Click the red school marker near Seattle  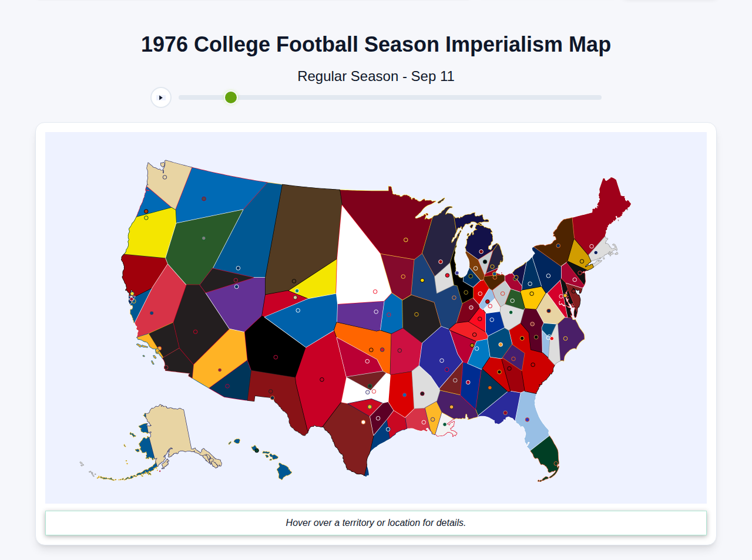coord(146,211)
